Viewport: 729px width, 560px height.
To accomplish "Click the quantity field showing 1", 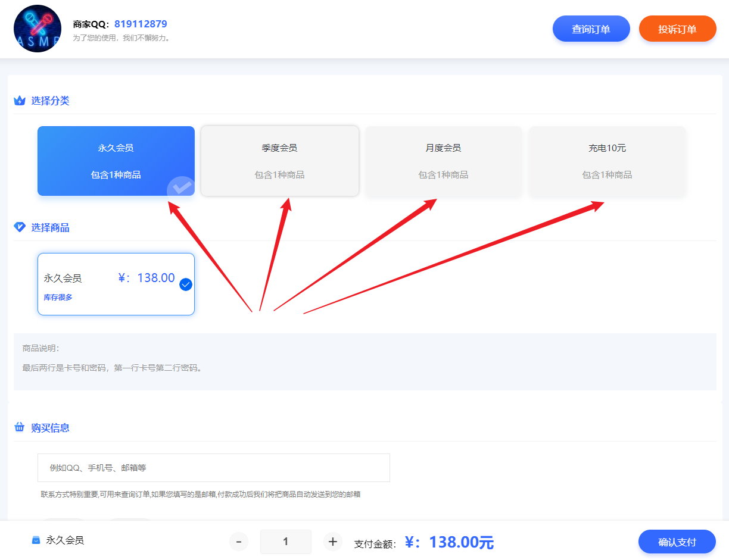I will [286, 542].
